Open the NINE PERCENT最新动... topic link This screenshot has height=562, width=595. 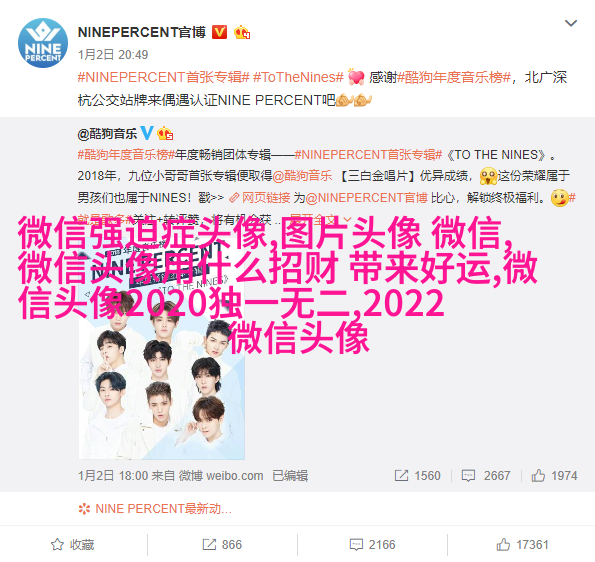pos(155,508)
